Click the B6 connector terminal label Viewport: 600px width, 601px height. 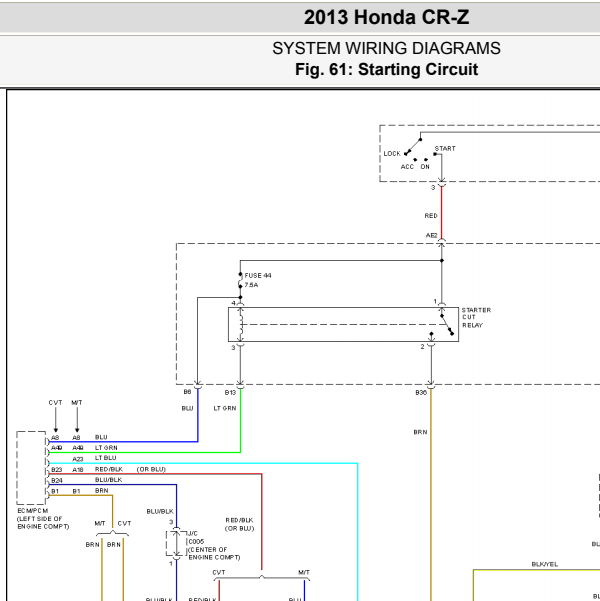(187, 392)
